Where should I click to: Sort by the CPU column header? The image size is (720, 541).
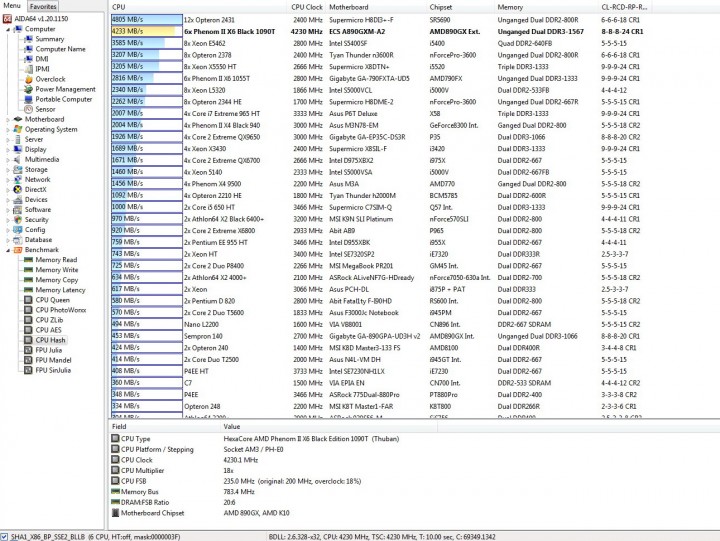coord(198,7)
